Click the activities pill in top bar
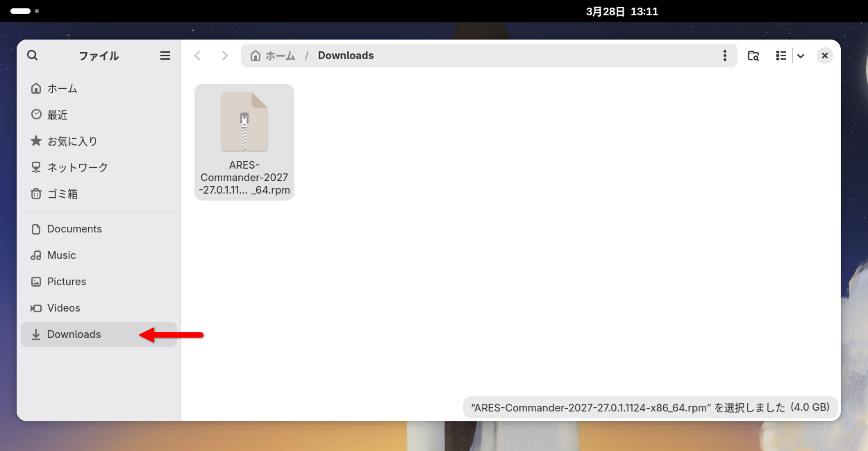Image resolution: width=868 pixels, height=451 pixels. point(20,11)
